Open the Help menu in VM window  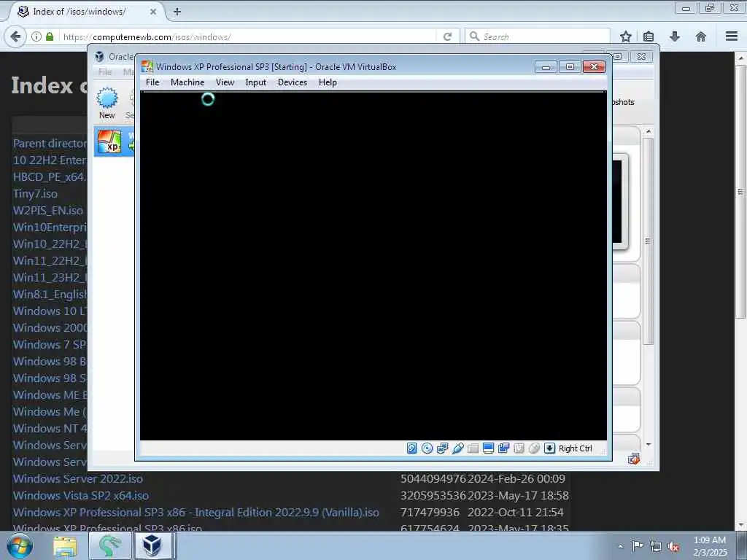tap(328, 82)
